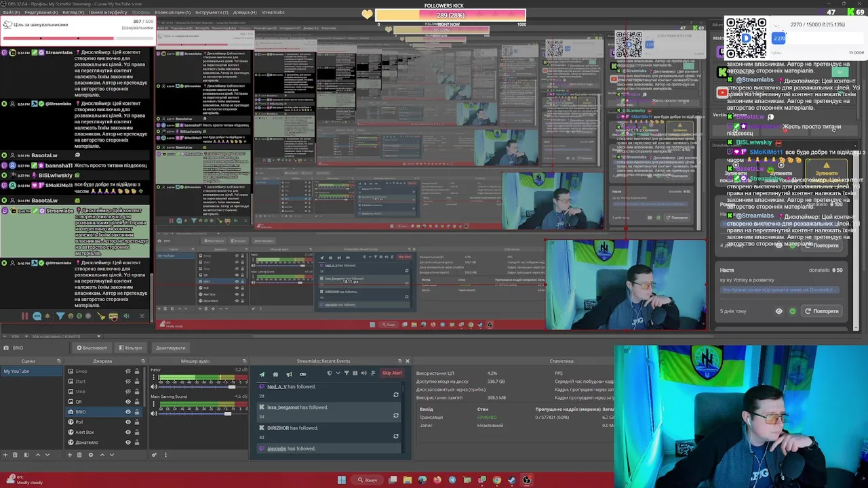Add a new source with plus icon

[x=70, y=455]
